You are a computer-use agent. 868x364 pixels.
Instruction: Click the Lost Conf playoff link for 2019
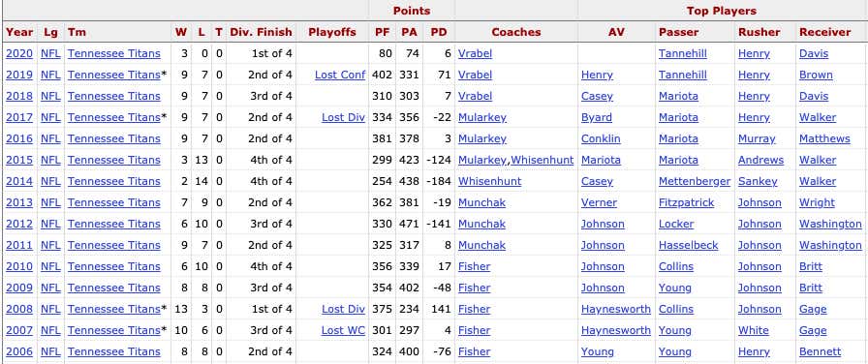coord(340,75)
